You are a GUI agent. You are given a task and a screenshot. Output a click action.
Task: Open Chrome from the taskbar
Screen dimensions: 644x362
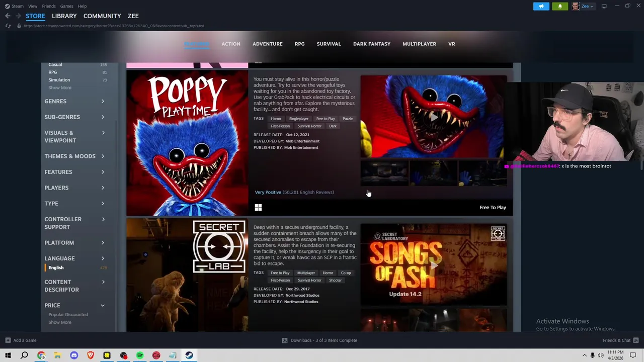click(x=41, y=355)
